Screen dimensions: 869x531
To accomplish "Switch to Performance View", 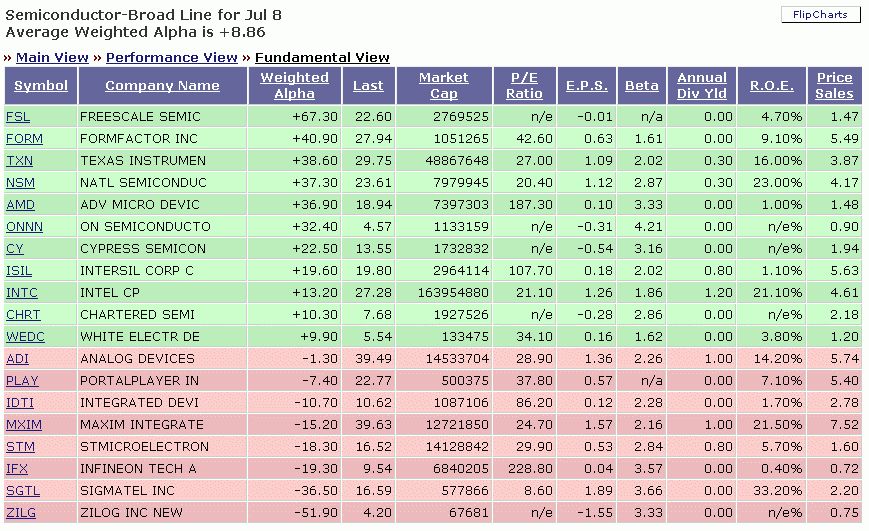I will pyautogui.click(x=171, y=57).
